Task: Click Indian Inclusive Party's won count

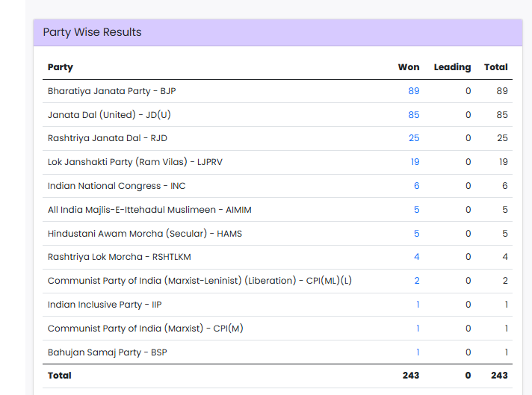Action: point(417,305)
